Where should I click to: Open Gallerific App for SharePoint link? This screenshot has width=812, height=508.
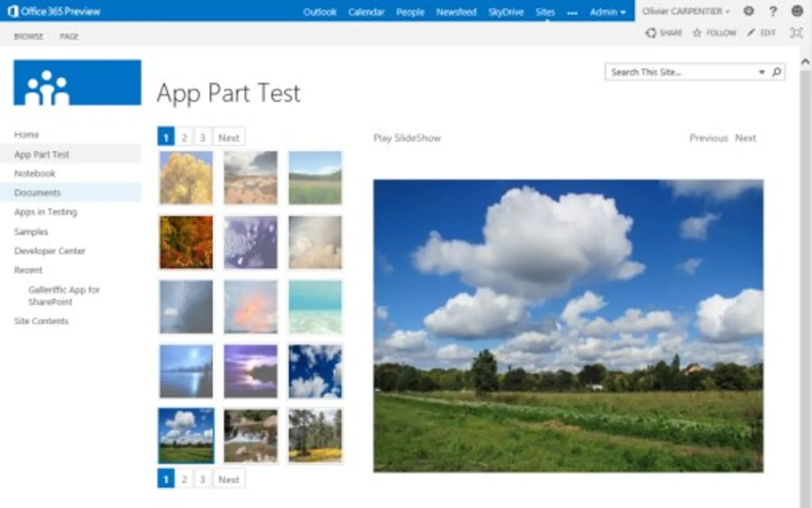(64, 296)
